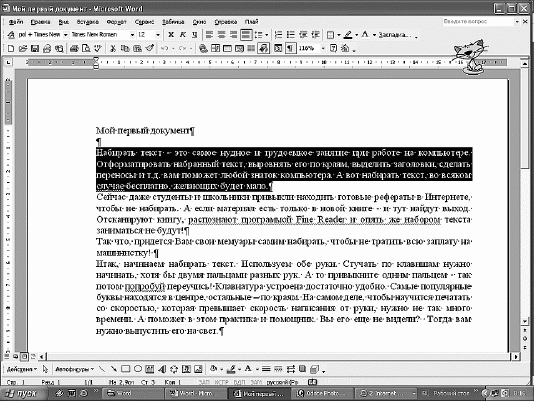Open the zoom 116% dropdown
The height and width of the screenshot is (403, 534).
[x=323, y=49]
